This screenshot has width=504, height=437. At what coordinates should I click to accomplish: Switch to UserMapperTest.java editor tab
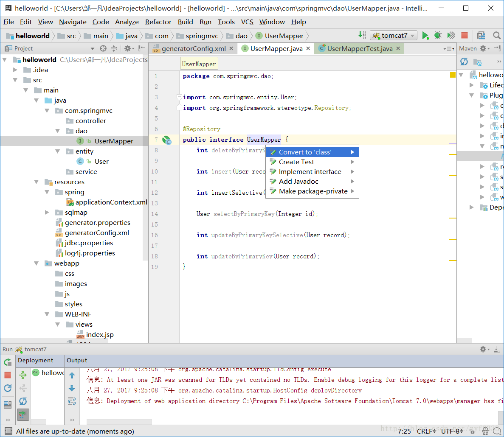coord(359,48)
